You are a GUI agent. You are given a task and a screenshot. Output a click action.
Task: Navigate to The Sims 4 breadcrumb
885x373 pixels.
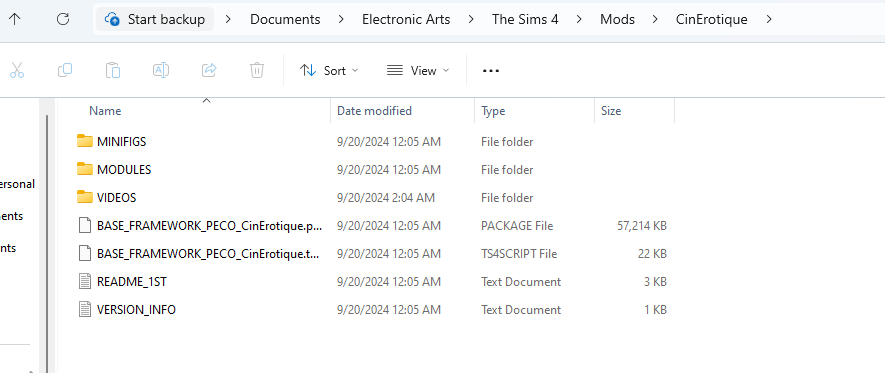pos(525,20)
